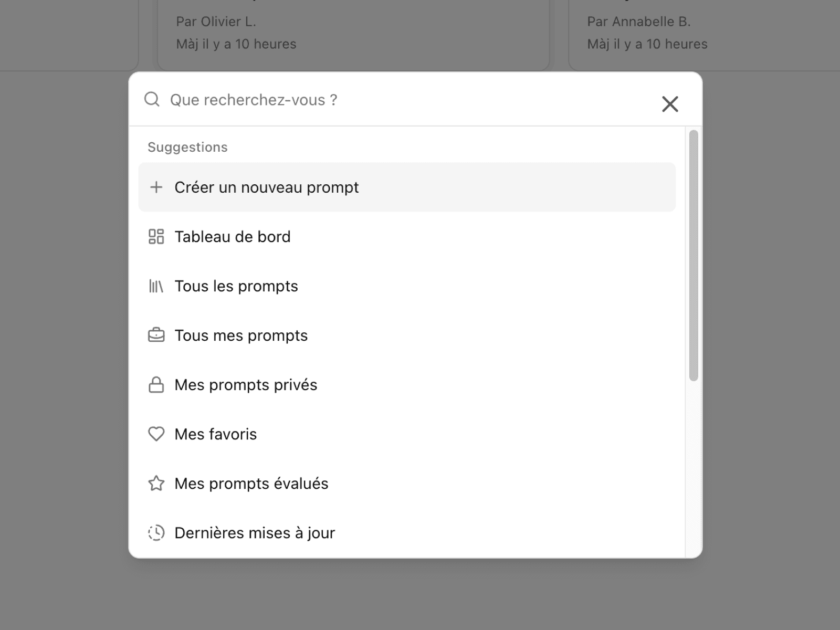Click the library icon beside Tous les prompts
840x630 pixels.
[156, 286]
